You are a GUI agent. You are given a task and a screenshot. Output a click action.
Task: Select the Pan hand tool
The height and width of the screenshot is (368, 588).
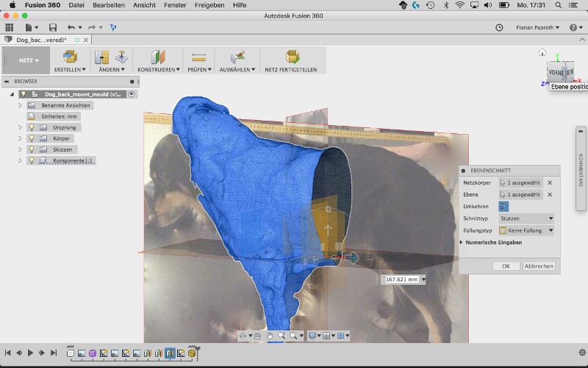[x=270, y=336]
